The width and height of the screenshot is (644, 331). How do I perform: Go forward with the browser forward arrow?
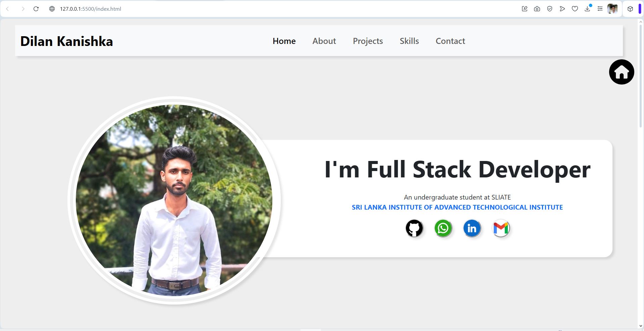pyautogui.click(x=23, y=9)
